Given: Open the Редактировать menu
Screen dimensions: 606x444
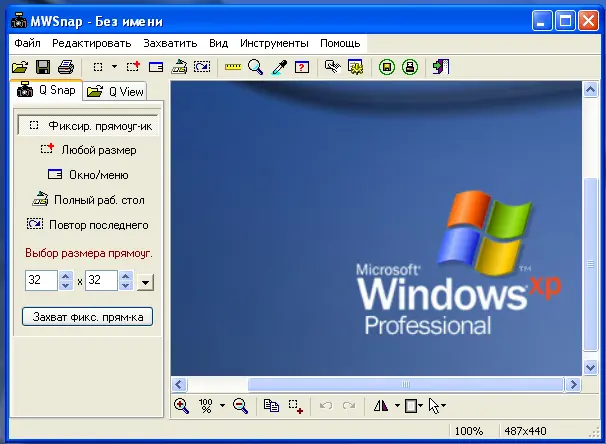Looking at the screenshot, I should [x=92, y=43].
